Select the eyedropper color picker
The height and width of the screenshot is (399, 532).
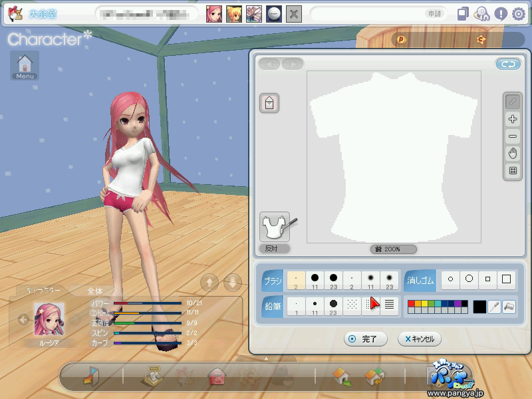click(494, 307)
